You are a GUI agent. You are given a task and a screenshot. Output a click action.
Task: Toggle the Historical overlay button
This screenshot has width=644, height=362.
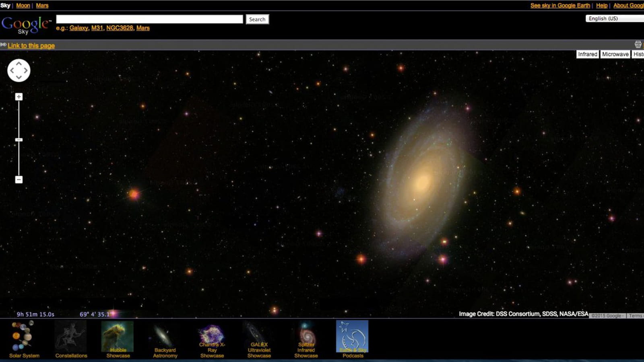point(638,54)
